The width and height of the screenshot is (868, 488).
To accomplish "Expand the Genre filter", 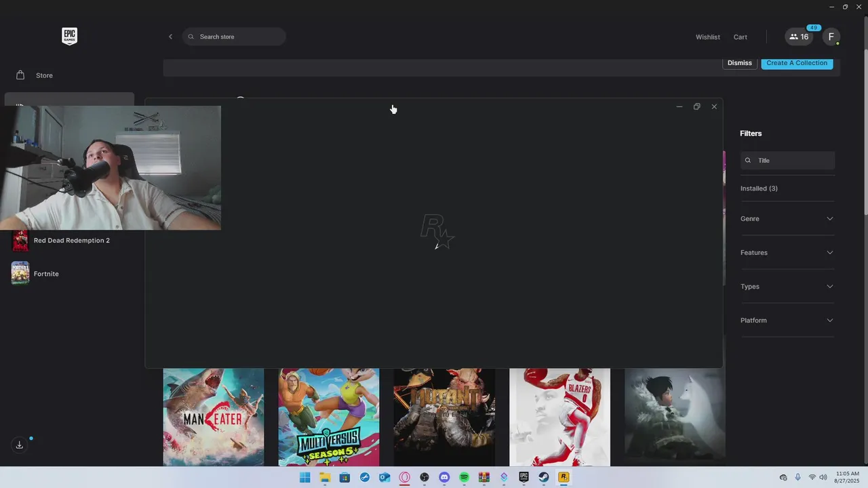I will [x=787, y=219].
